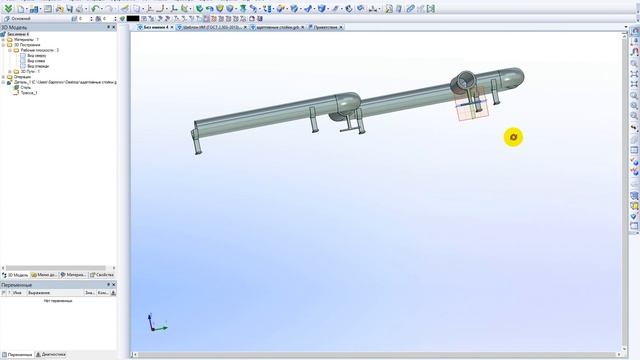Collapse the Рабочие плоскости node

[x=10, y=50]
